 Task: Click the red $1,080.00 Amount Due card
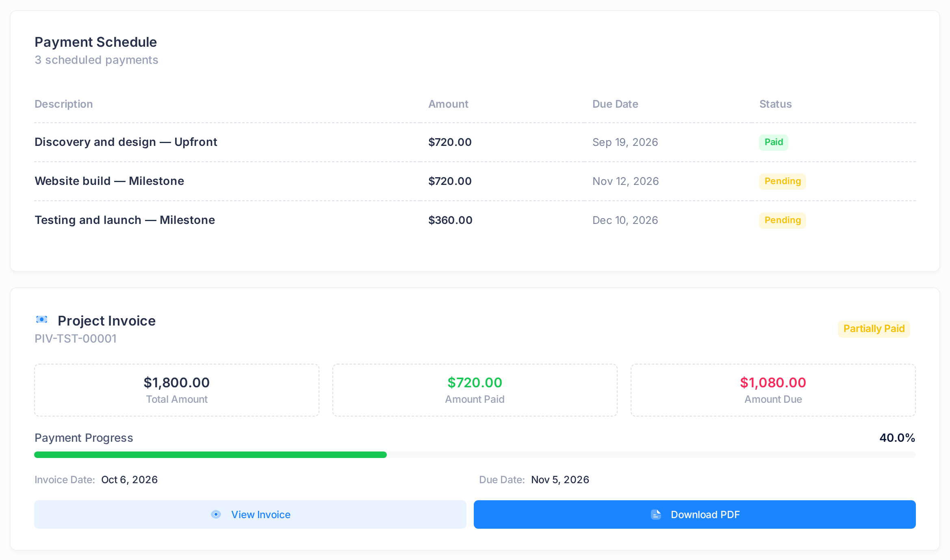click(x=773, y=390)
